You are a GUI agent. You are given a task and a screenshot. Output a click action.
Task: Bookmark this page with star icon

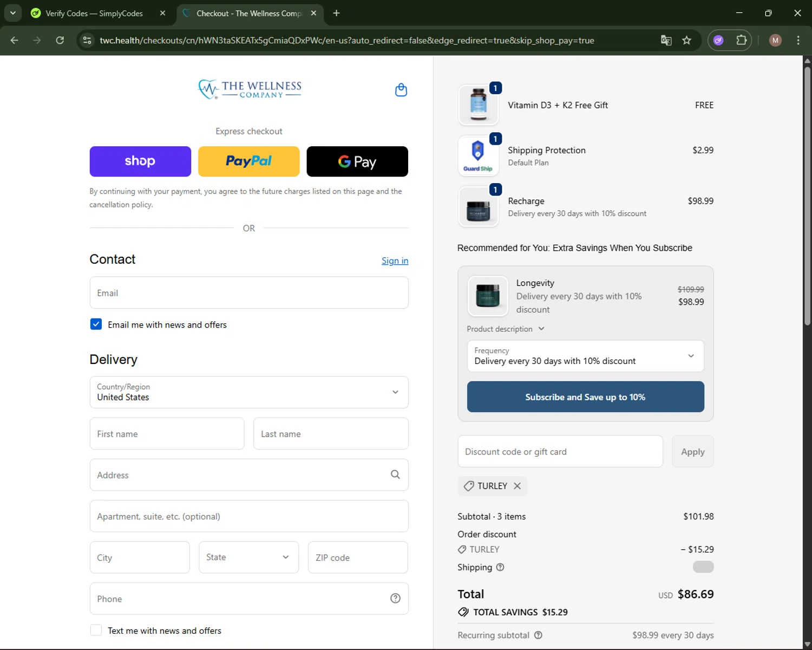click(x=686, y=40)
